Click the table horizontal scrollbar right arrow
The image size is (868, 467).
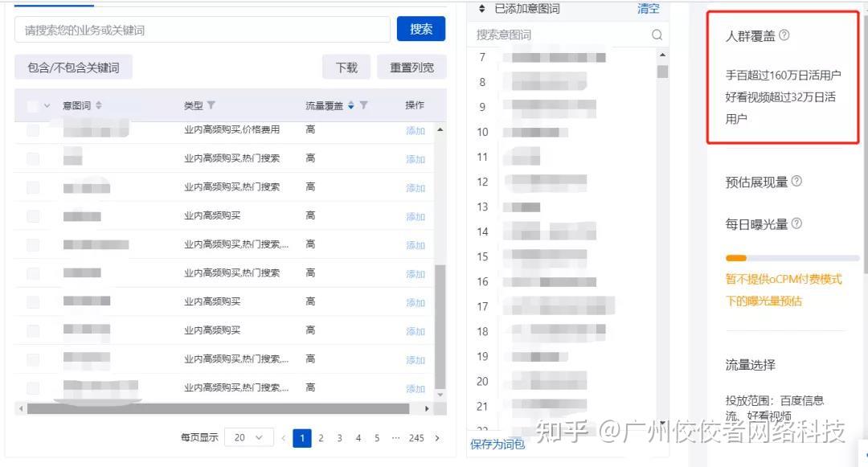pyautogui.click(x=427, y=409)
